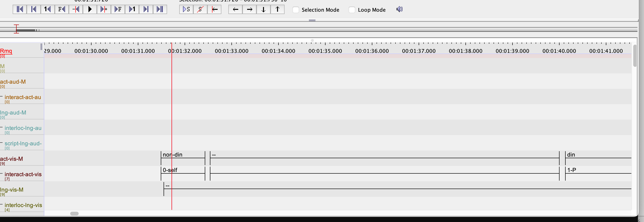Click the play button
The height and width of the screenshot is (222, 644).
click(90, 10)
